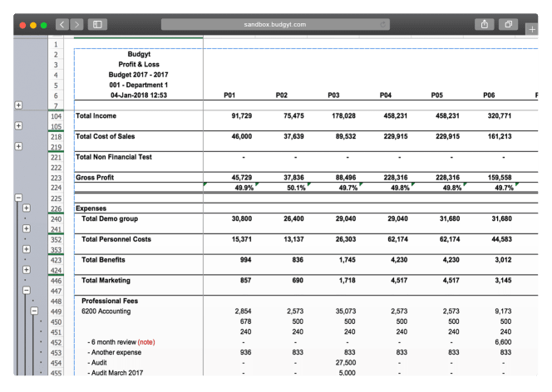
Task: Toggle the Safari sidebar button
Action: (x=97, y=24)
